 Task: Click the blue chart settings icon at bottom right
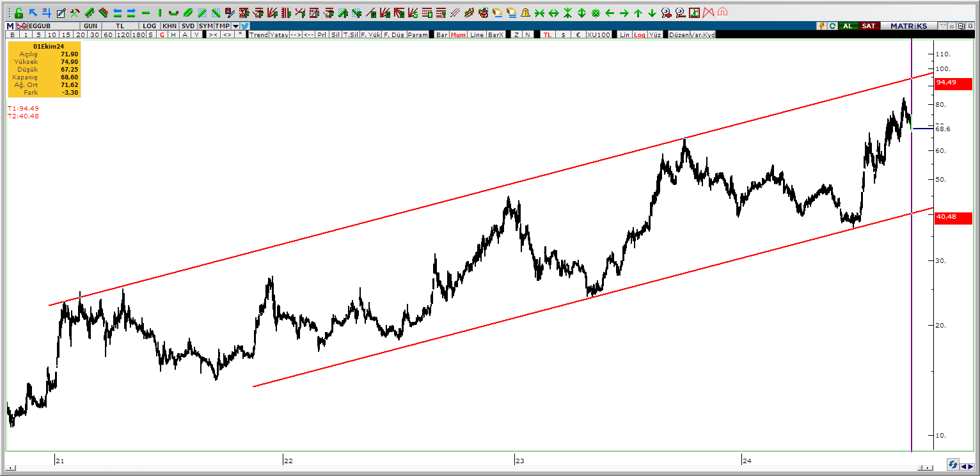coord(953,464)
